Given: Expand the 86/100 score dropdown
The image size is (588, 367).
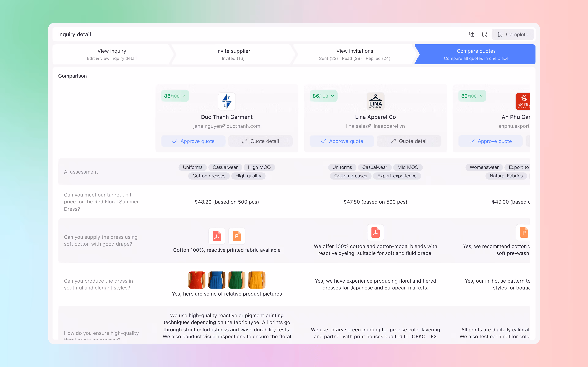Looking at the screenshot, I should [323, 96].
